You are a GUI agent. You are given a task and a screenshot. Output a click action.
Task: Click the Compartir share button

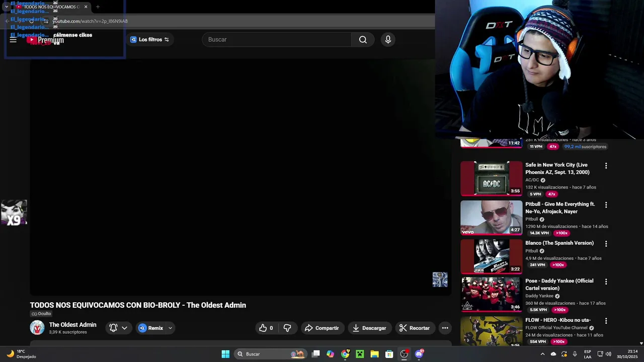[x=322, y=328]
